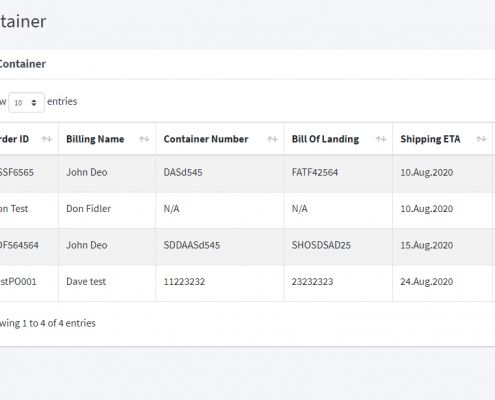
Task: Select the Don Fidler row
Action: coord(247,210)
